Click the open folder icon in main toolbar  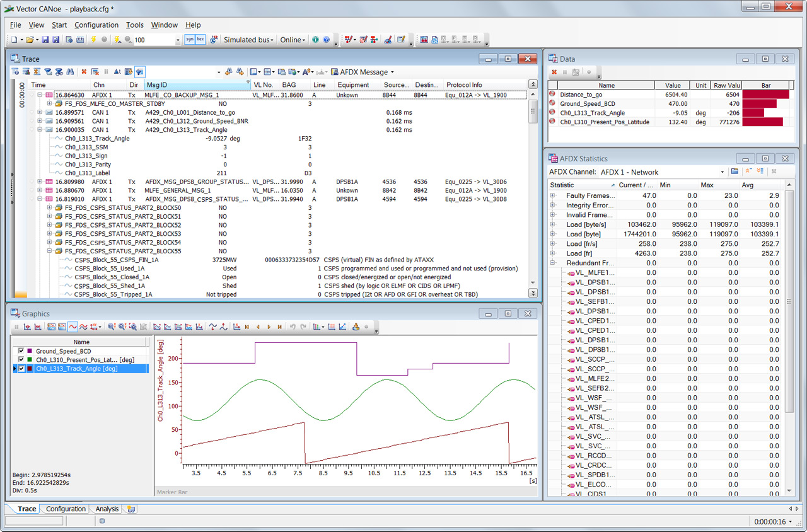pyautogui.click(x=30, y=40)
